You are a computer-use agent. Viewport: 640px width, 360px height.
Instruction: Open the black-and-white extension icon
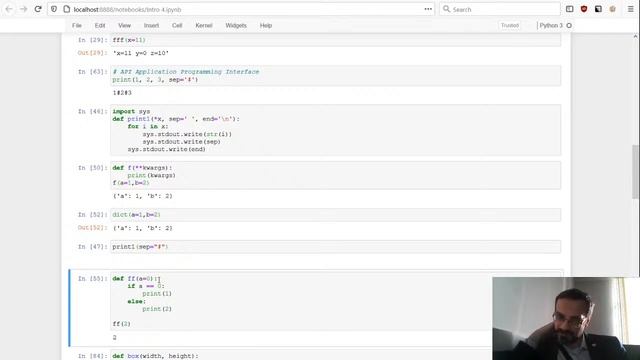598,9
